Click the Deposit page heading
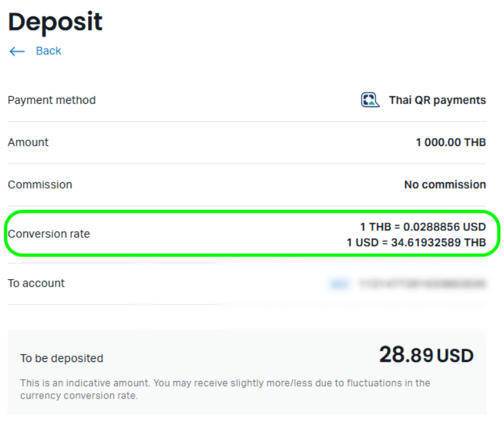 coord(55,22)
